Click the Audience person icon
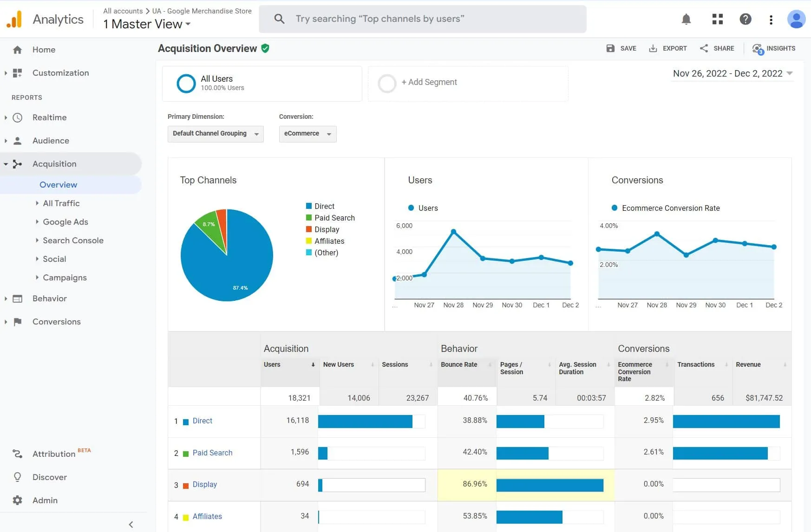 click(x=17, y=141)
